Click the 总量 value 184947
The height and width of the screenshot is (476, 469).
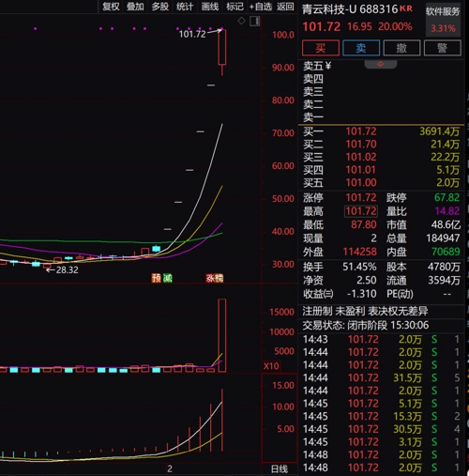pyautogui.click(x=443, y=238)
